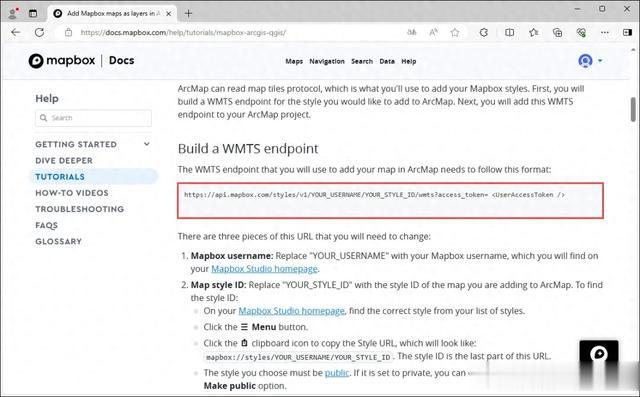This screenshot has height=397, width=640.
Task: Add page to favorites star icon
Action: pyautogui.click(x=455, y=32)
